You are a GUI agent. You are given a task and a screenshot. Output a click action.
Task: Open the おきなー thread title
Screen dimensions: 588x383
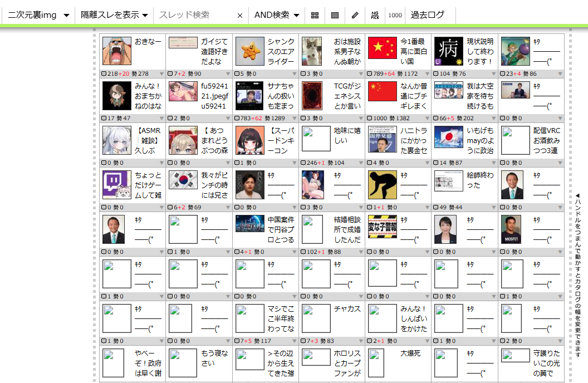[148, 42]
